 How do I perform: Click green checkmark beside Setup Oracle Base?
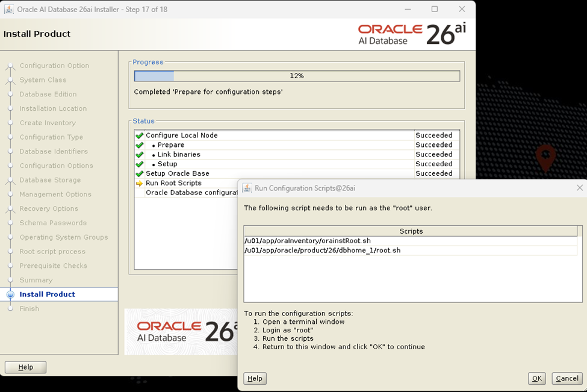pos(140,173)
